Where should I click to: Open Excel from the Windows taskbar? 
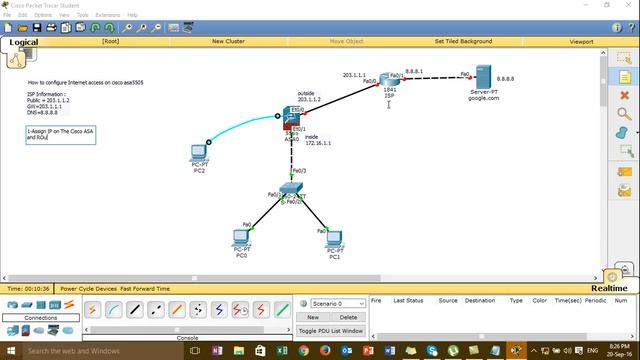282,351
